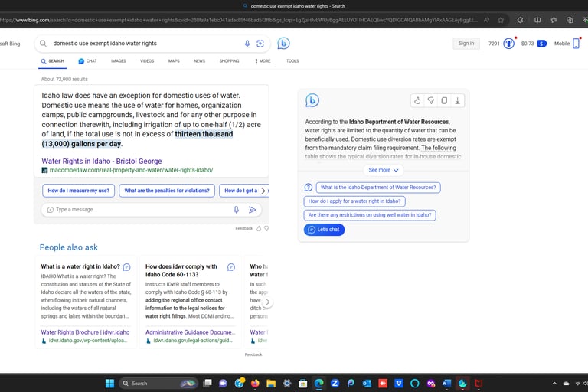Add page to favorites star icon
588x392 pixels.
(501, 20)
